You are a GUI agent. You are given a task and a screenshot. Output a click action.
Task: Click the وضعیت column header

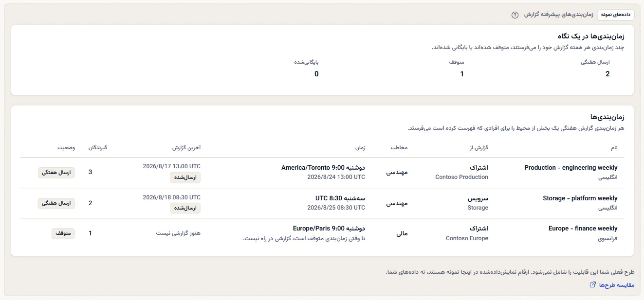67,147
